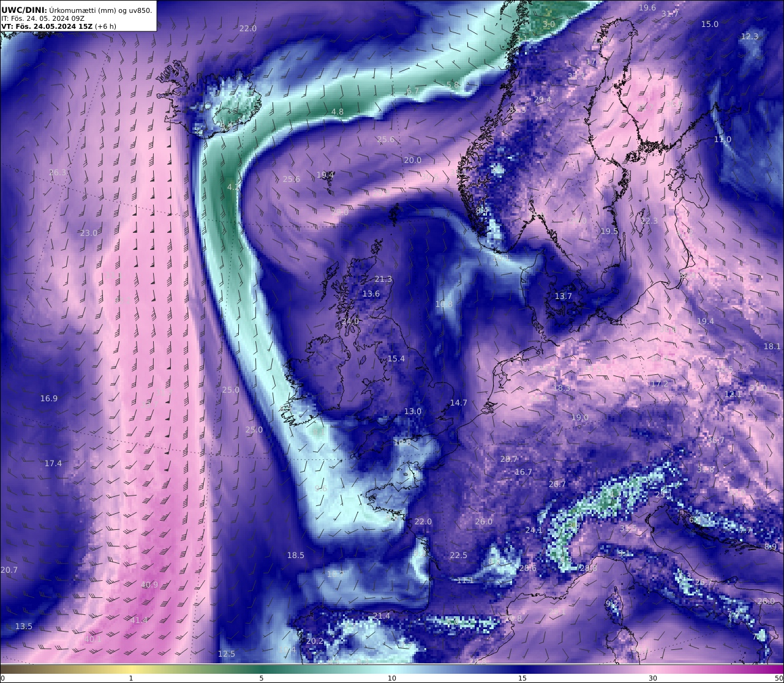
Task: Select the 18.5 value label
Action: [x=296, y=555]
